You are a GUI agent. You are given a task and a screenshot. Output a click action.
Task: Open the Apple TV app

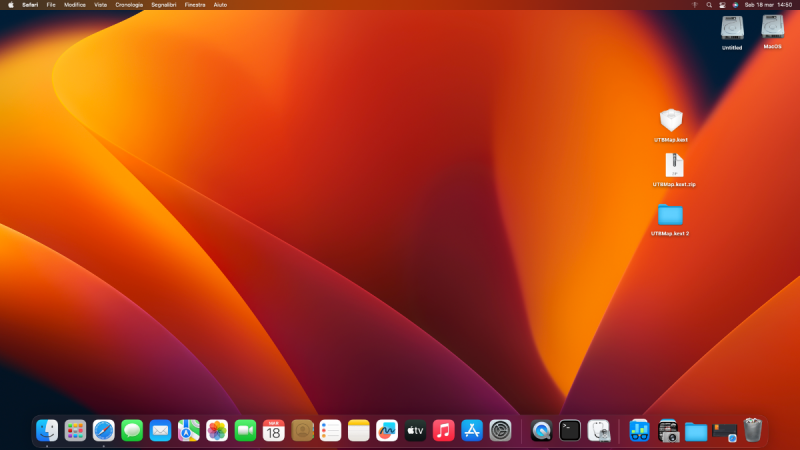[x=415, y=430]
